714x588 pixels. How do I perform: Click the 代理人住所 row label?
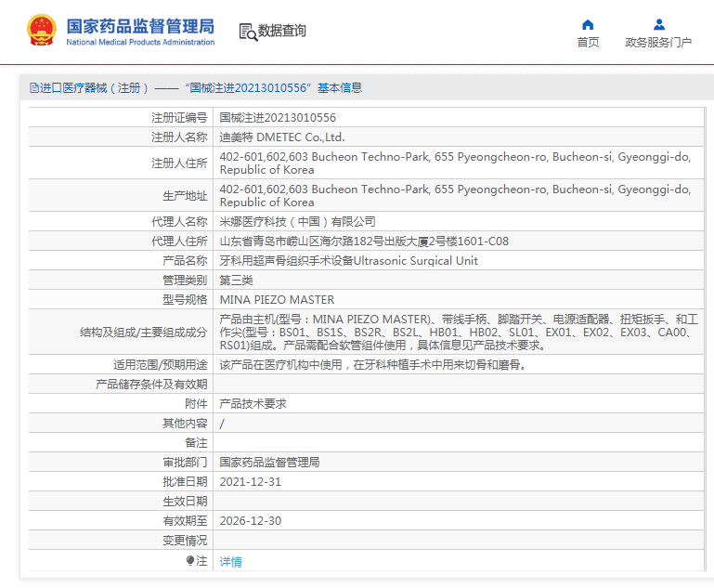click(x=179, y=242)
